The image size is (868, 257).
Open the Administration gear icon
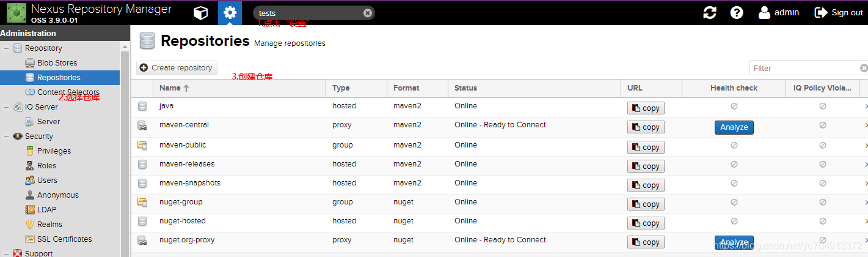pyautogui.click(x=229, y=12)
